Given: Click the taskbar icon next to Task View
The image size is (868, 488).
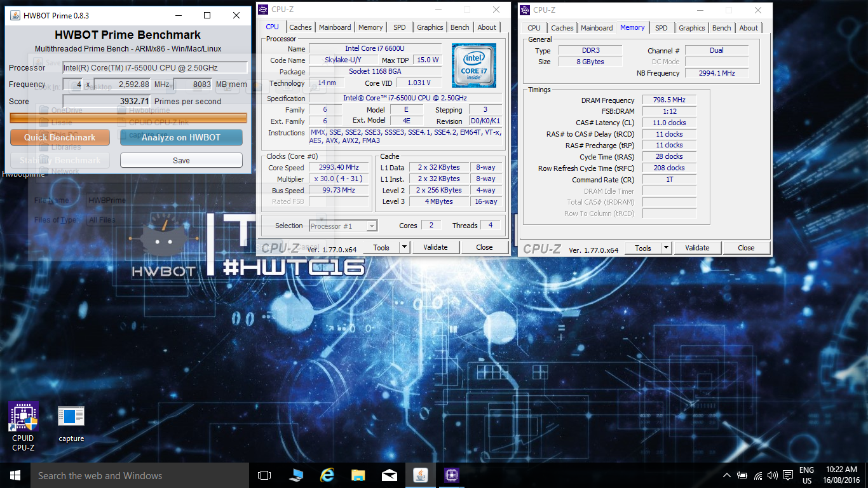Looking at the screenshot, I should pos(296,475).
